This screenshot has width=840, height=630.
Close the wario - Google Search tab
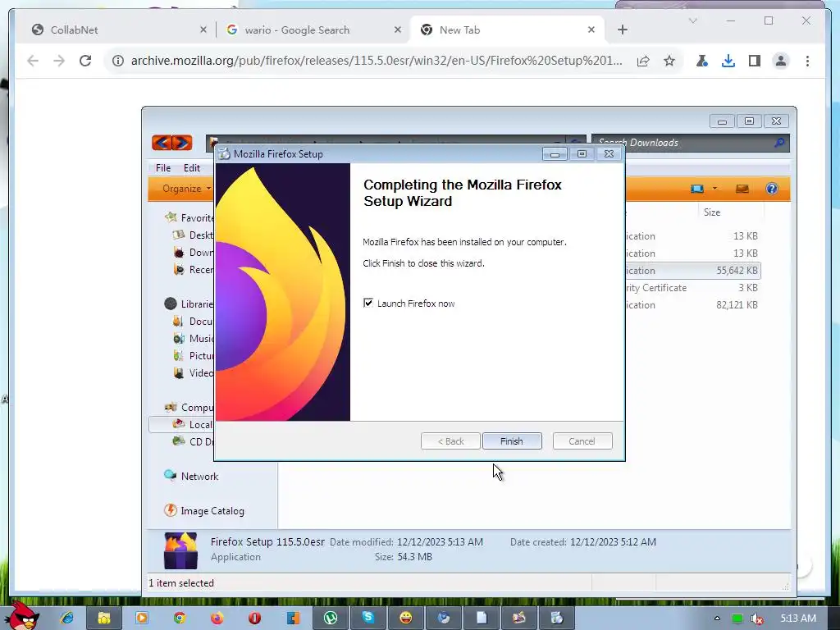[398, 30]
